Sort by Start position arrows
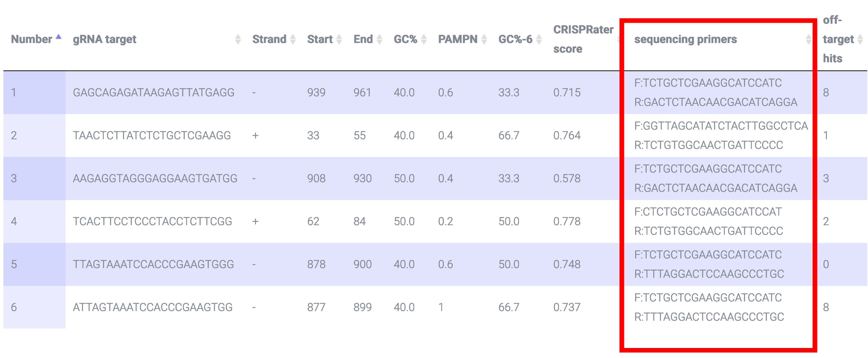This screenshot has width=868, height=358. pos(339,39)
